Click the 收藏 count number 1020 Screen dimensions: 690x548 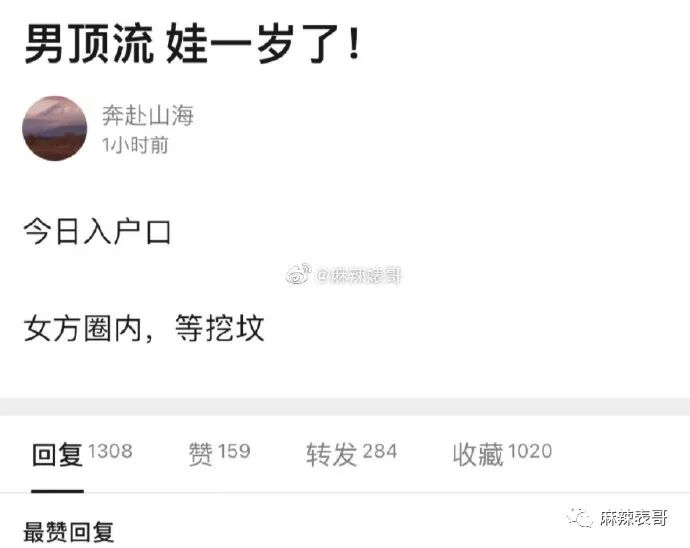tap(530, 451)
